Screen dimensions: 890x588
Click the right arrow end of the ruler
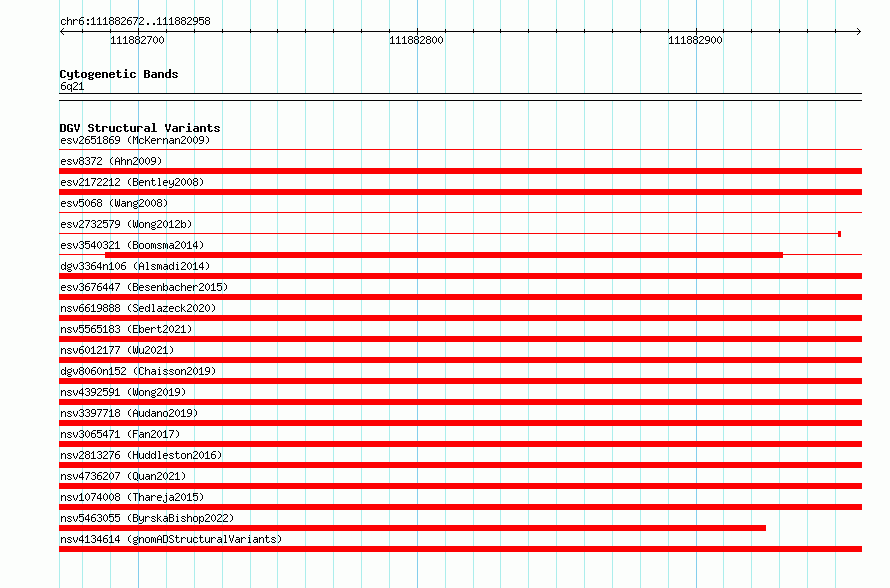(859, 31)
